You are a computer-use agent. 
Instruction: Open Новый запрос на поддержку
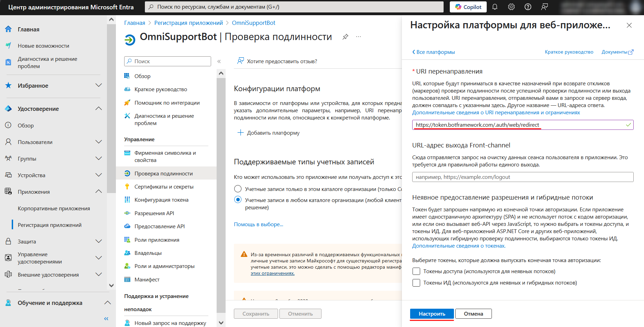(170, 323)
